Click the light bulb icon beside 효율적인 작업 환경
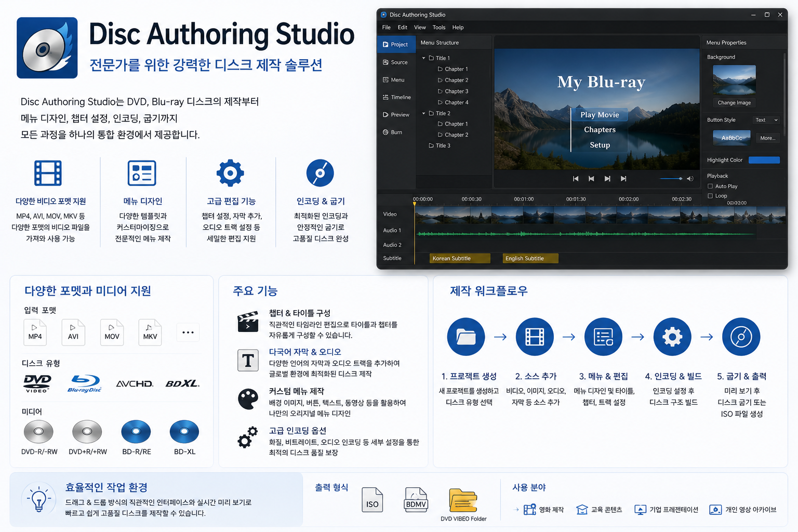 (39, 500)
